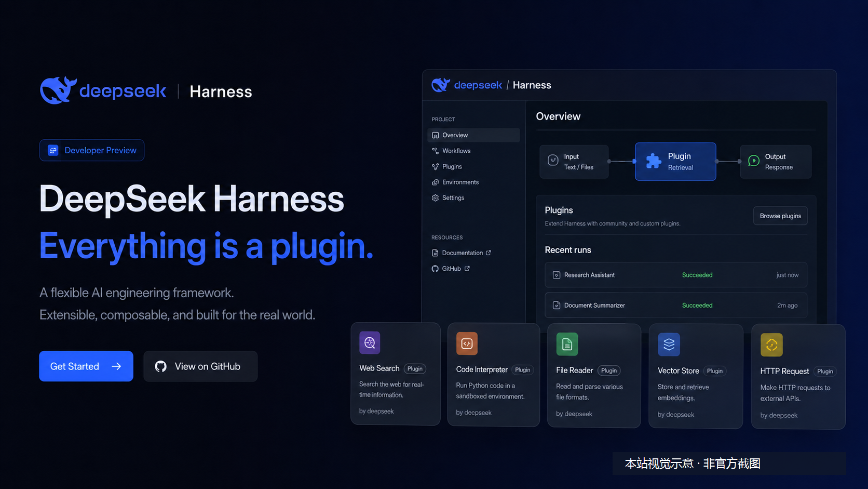Open the Environments sidebar item

pos(473,182)
